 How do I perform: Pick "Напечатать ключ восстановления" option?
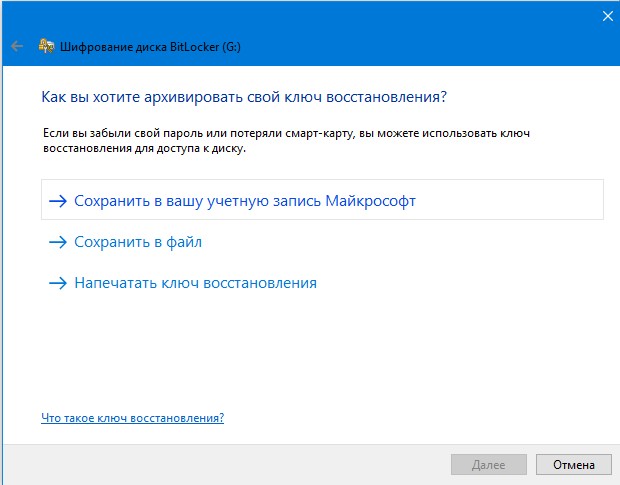click(x=195, y=283)
